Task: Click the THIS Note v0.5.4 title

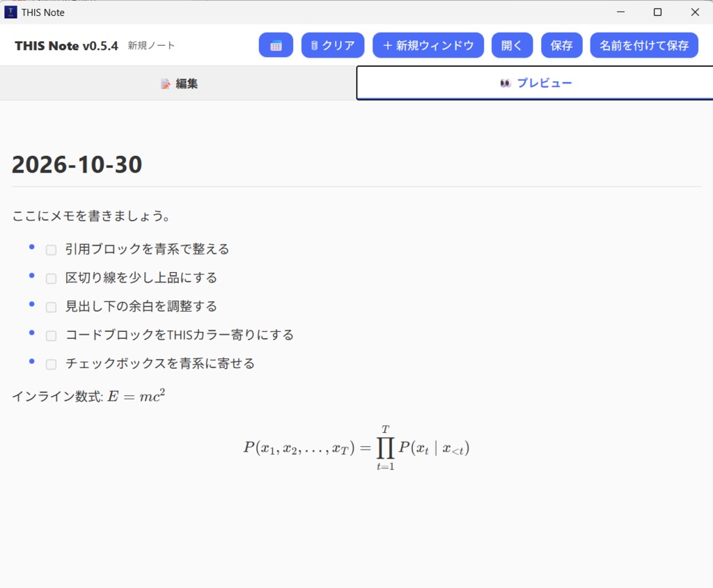Action: tap(66, 45)
